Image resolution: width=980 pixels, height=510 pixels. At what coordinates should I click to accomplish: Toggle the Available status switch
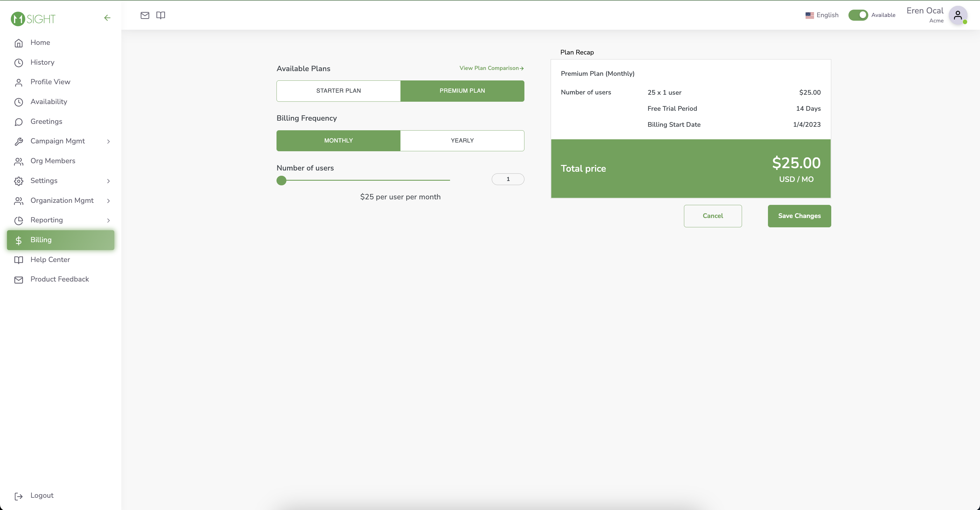point(858,15)
